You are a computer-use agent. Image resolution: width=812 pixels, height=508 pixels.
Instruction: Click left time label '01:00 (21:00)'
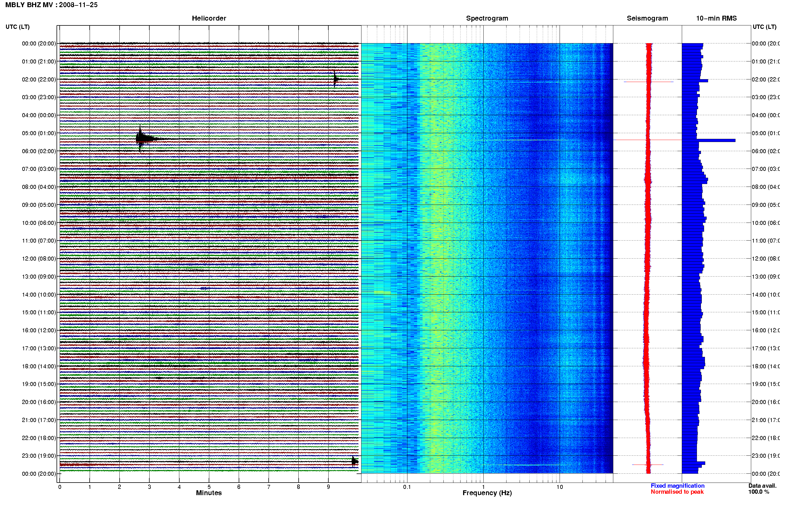coord(39,61)
